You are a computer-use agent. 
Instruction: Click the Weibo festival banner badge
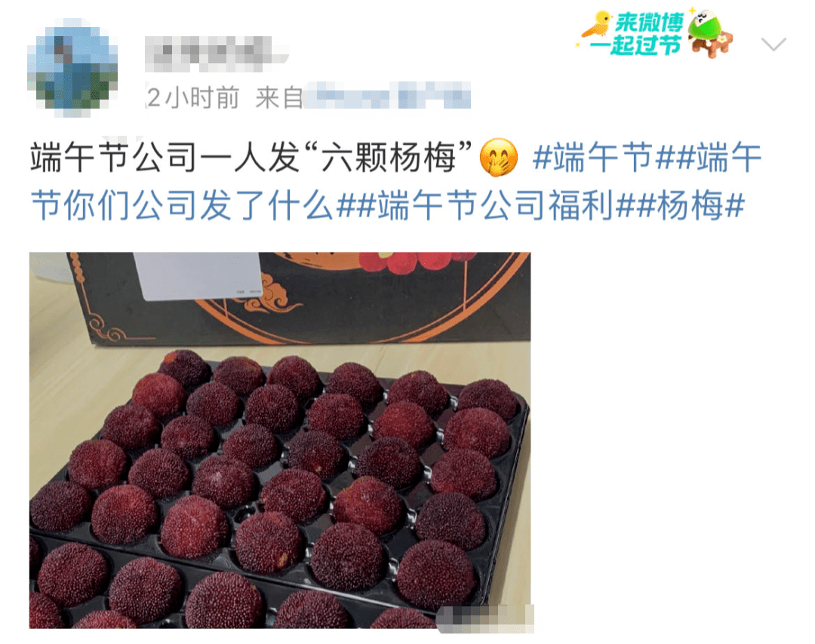657,33
